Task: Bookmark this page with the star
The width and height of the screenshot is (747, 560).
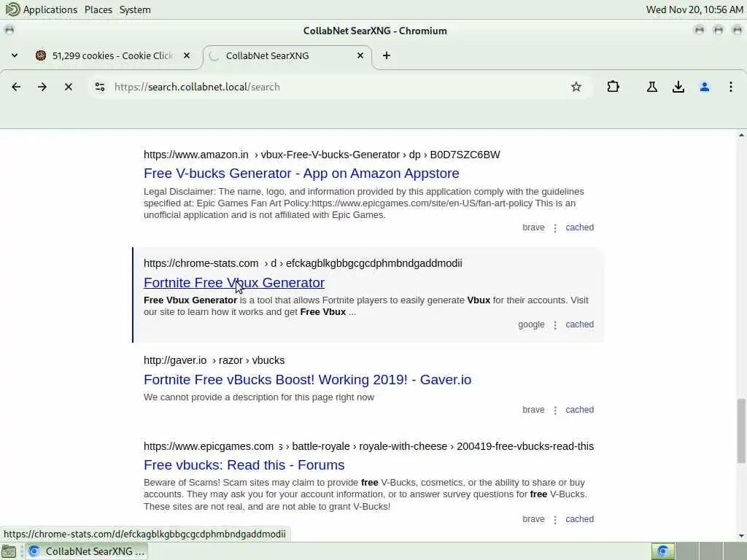Action: pos(576,87)
